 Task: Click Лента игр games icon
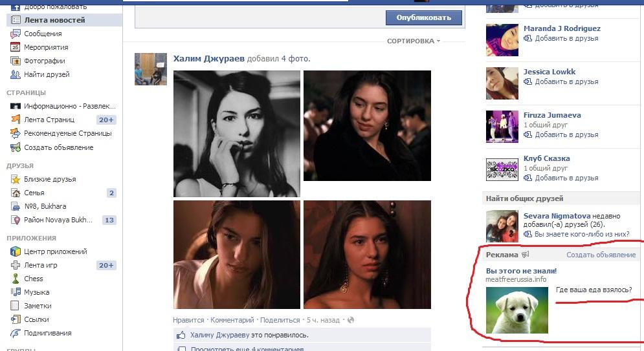pyautogui.click(x=15, y=265)
